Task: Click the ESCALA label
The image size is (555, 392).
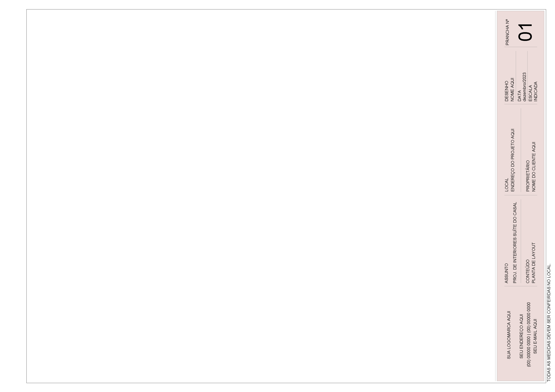Action: click(530, 93)
